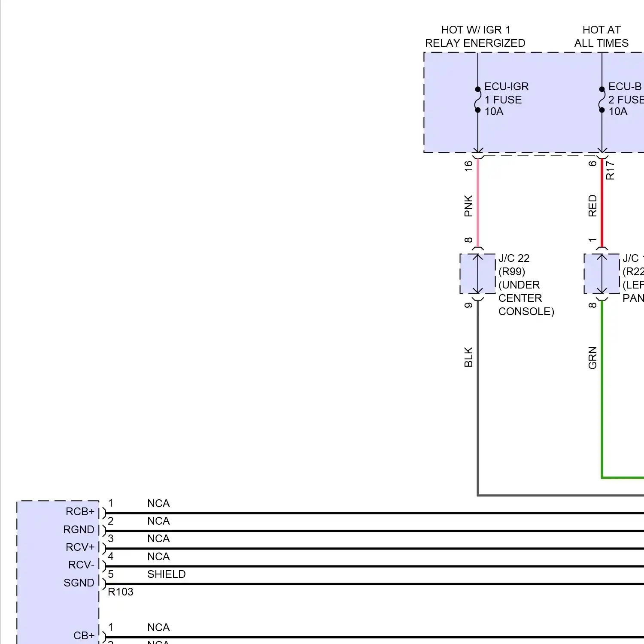The height and width of the screenshot is (644, 644).
Task: Click pin number 3 at RCV+
Action: pyautogui.click(x=111, y=539)
